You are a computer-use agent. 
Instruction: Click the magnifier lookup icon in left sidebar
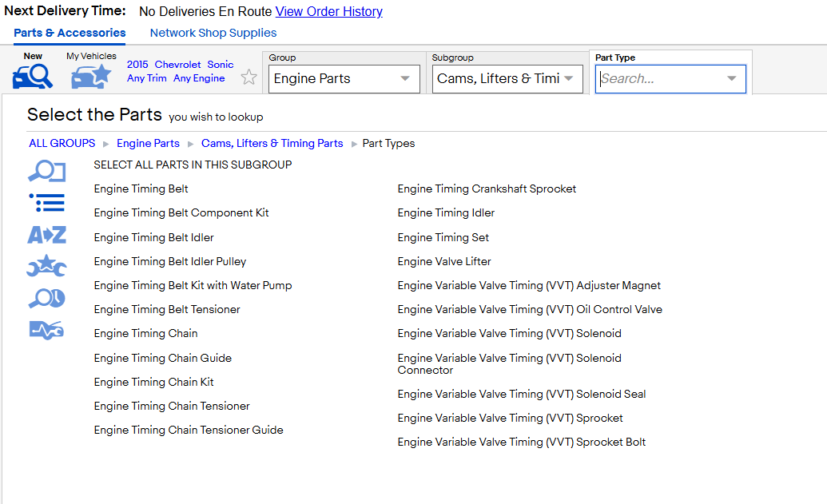click(46, 171)
